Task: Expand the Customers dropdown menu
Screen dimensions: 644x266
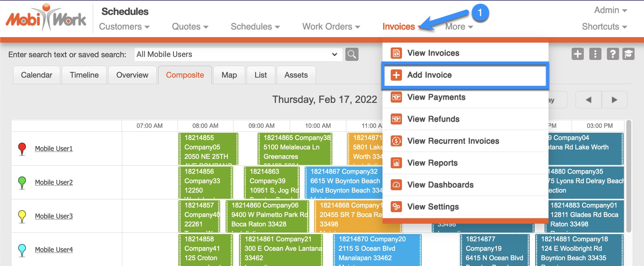Action: coord(124,27)
